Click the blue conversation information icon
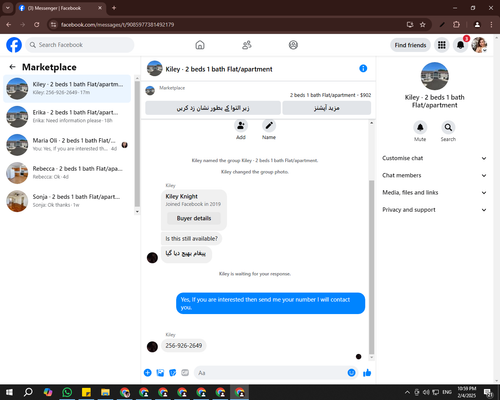This screenshot has height=400, width=500. click(363, 68)
